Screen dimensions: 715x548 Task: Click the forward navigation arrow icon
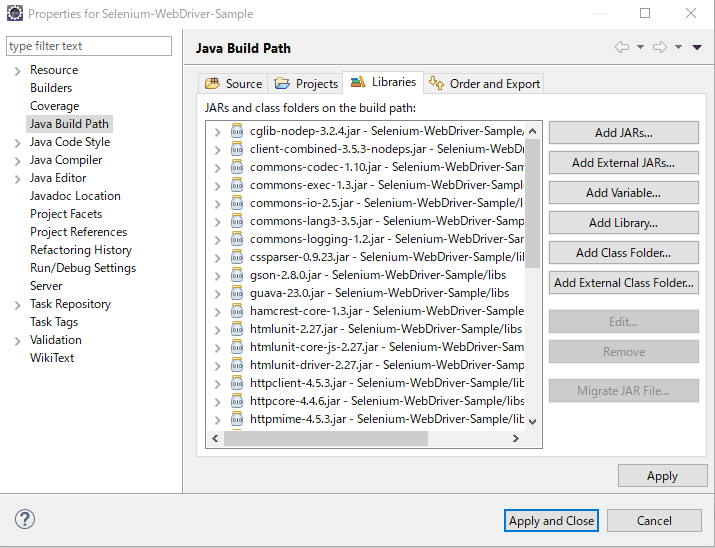point(660,47)
